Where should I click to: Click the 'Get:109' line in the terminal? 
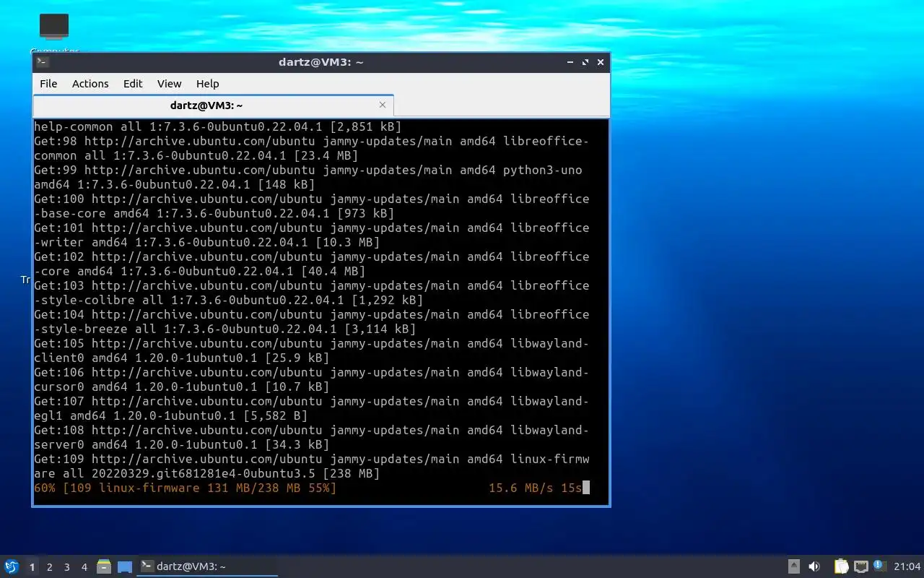point(312,460)
